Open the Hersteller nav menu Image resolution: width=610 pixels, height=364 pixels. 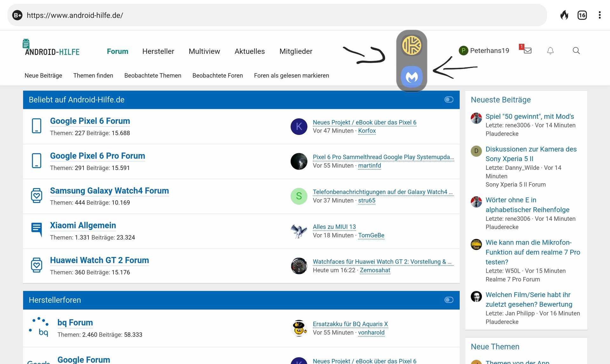coord(158,51)
